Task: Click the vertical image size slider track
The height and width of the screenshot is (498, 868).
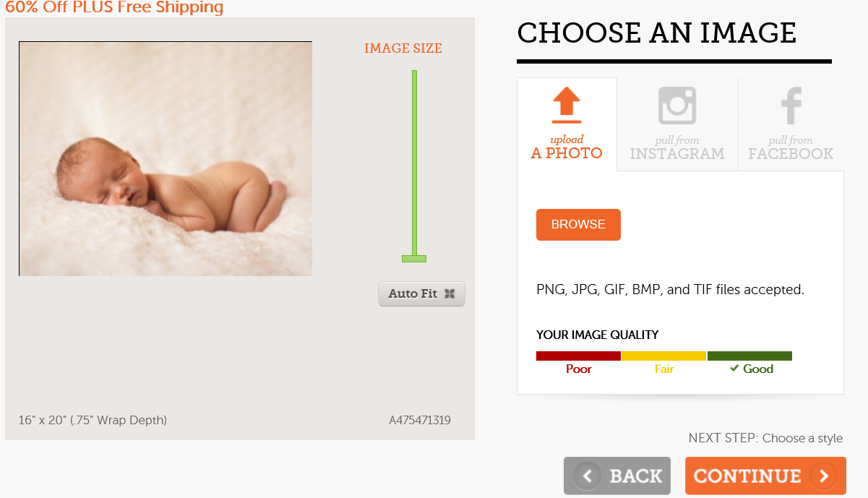Action: (415, 159)
